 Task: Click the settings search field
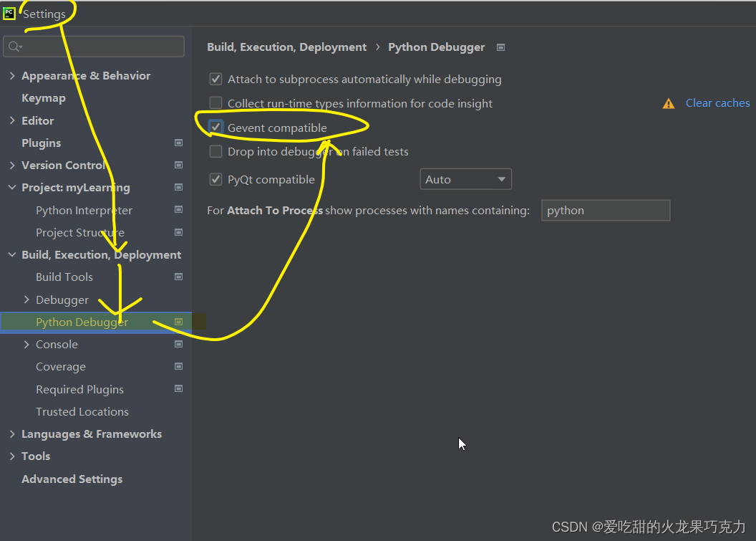94,47
